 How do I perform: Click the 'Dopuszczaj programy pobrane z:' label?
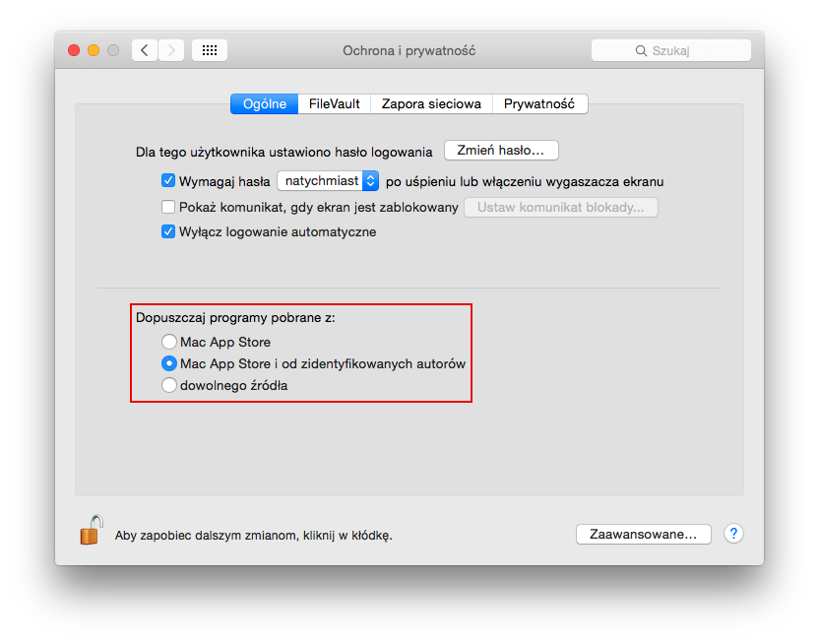(x=235, y=317)
